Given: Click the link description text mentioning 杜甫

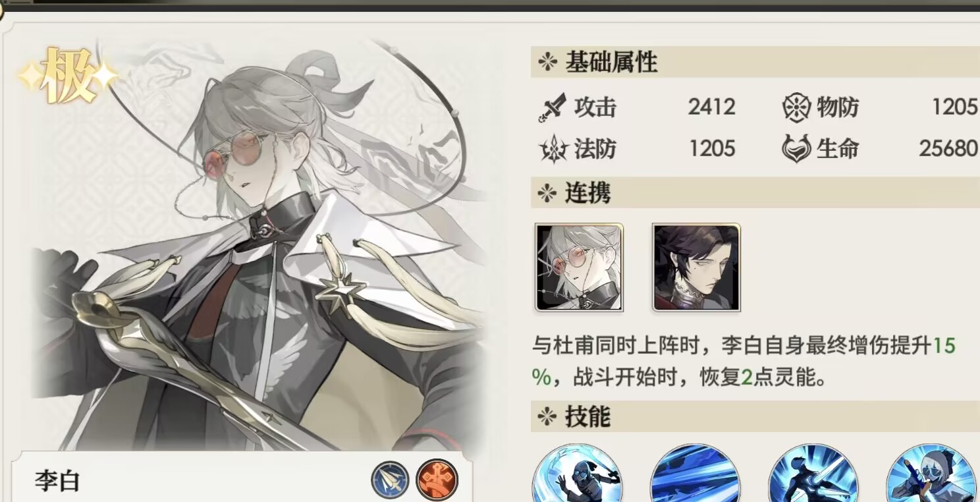Looking at the screenshot, I should [x=744, y=362].
